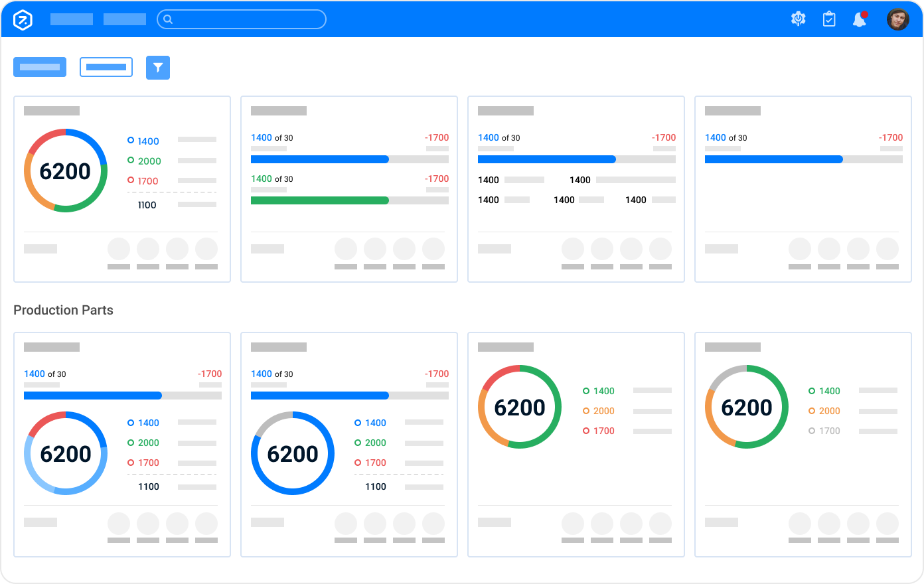
Task: Click the outlined button next to the blue button
Action: (106, 67)
